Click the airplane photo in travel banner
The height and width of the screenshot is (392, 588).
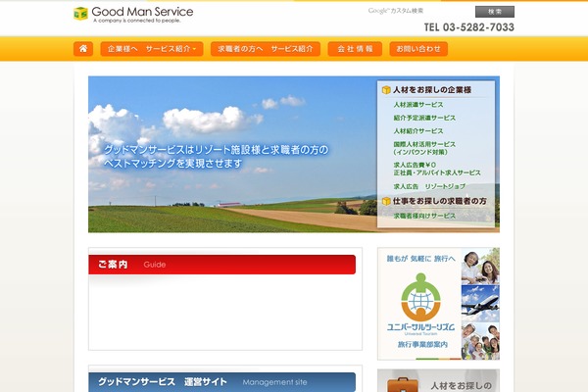[480, 304]
